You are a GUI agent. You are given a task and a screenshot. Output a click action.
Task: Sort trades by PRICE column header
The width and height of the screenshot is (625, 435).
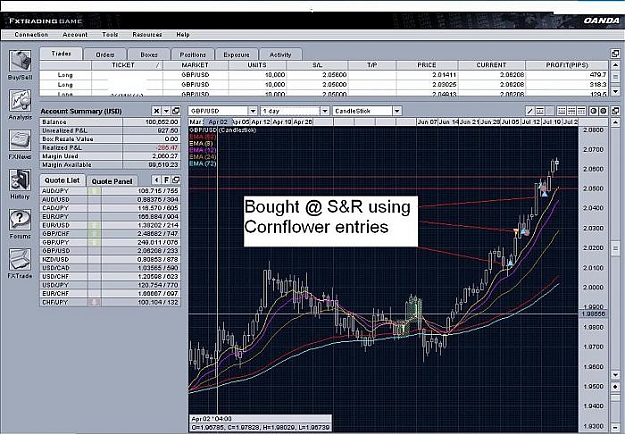(427, 65)
